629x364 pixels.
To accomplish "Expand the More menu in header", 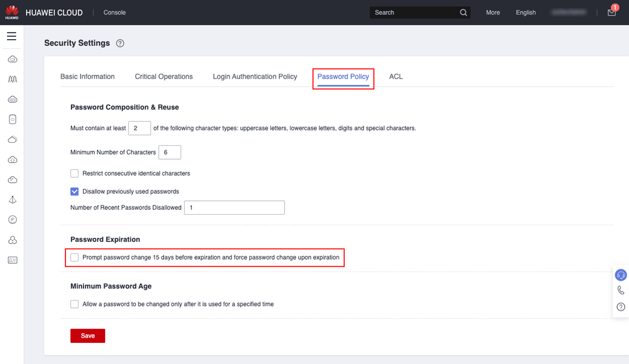I will pyautogui.click(x=492, y=13).
